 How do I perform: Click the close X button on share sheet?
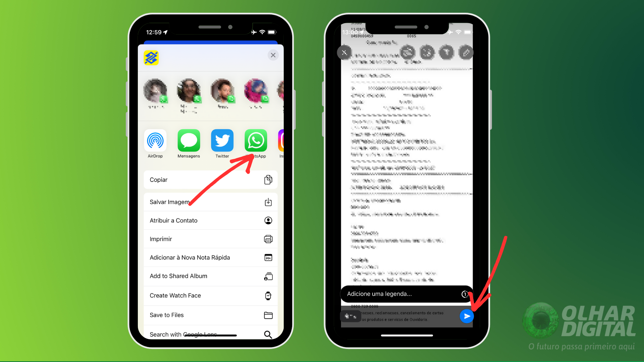tap(273, 55)
